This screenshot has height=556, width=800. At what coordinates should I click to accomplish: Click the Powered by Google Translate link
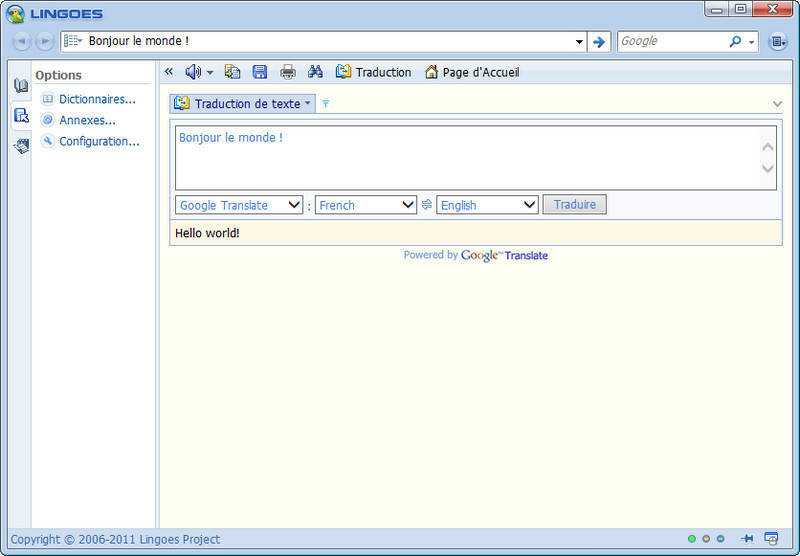[x=476, y=255]
